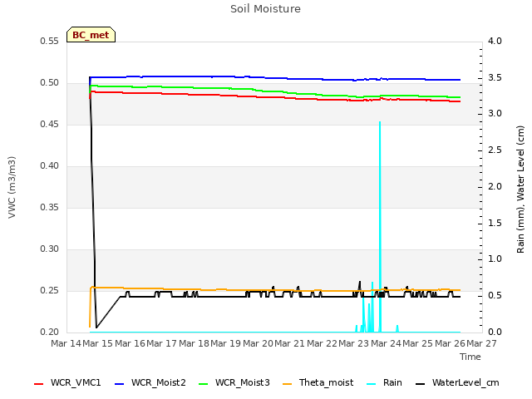Click the Mar 25 tick label
This screenshot has width=532, height=399.
coord(417,343)
